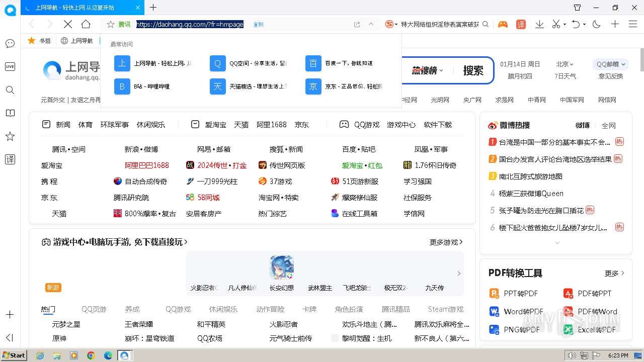Screen dimensions: 644x362
Task: Expand the 热搜榜 dropdown
Action: coord(428,70)
